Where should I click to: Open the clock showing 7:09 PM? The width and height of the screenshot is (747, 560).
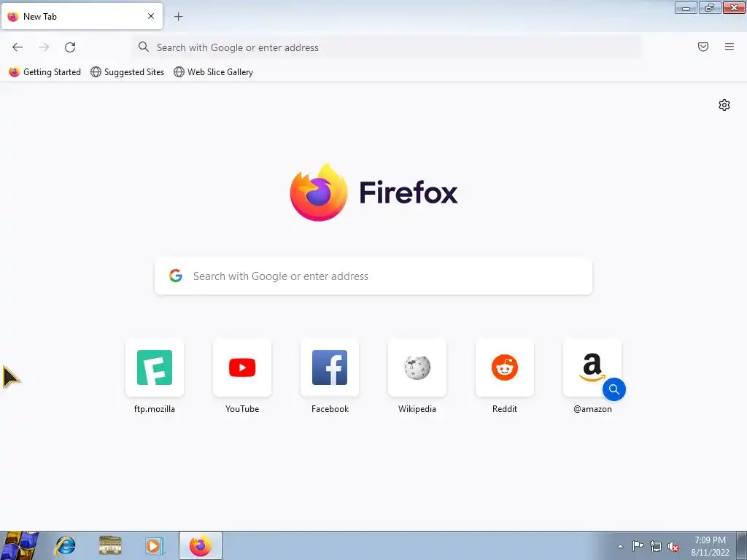710,546
